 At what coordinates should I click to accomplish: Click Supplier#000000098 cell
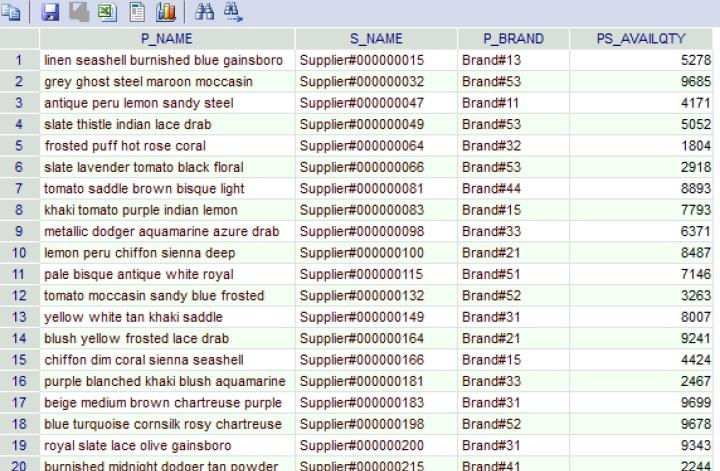pyautogui.click(x=376, y=231)
